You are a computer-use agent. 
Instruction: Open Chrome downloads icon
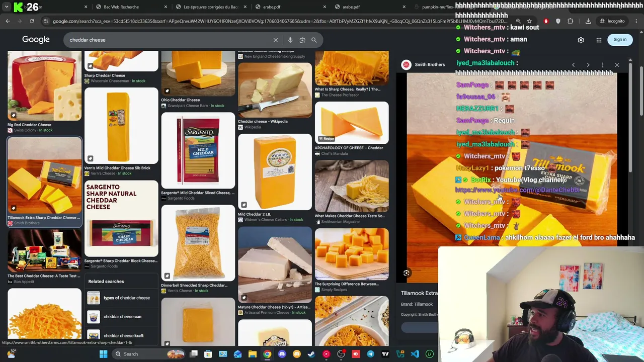click(x=588, y=21)
